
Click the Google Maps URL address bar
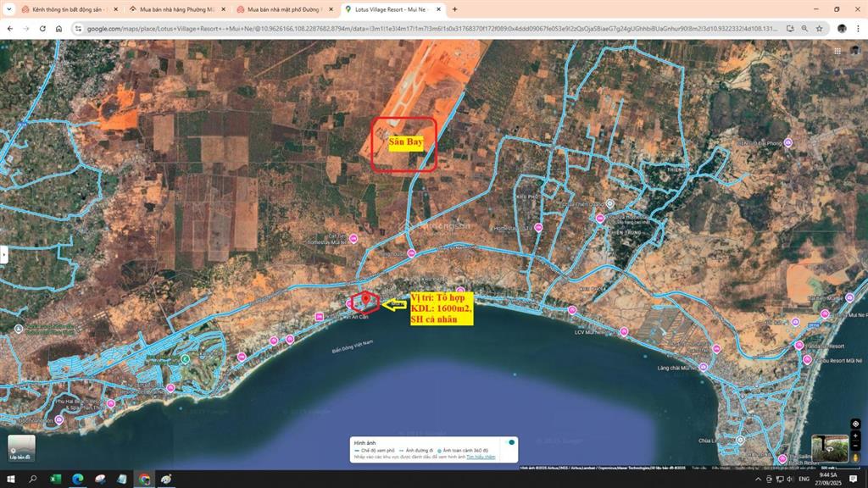(x=424, y=28)
